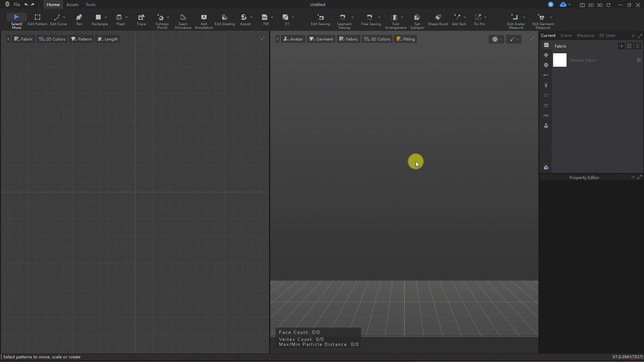The height and width of the screenshot is (362, 644).
Task: Toggle the Fitting display in 3D view
Action: (x=405, y=39)
